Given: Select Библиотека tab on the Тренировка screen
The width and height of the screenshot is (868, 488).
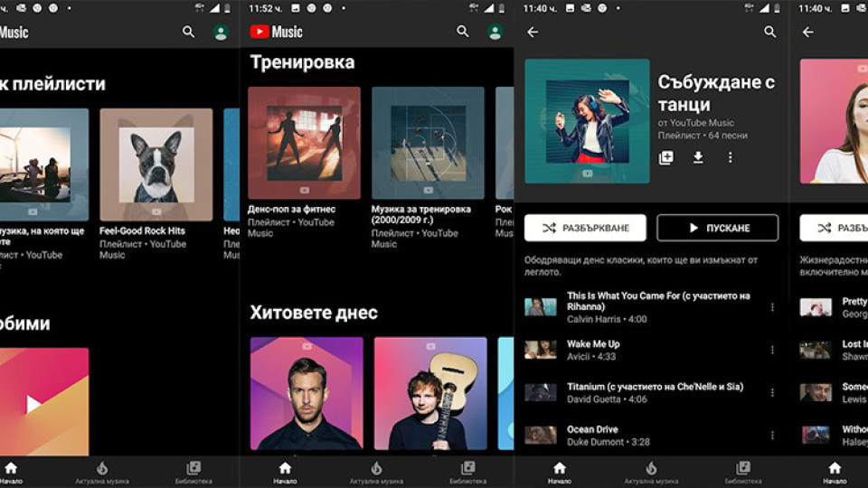Looking at the screenshot, I should [x=468, y=473].
